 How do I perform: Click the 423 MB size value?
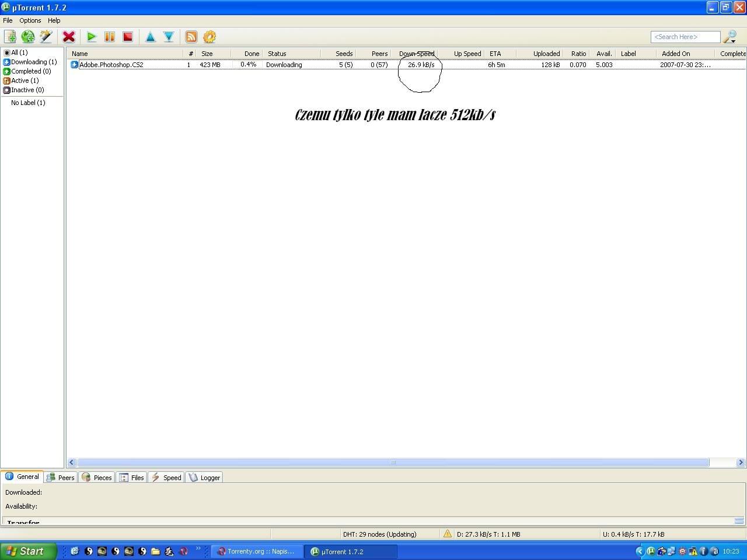click(210, 65)
